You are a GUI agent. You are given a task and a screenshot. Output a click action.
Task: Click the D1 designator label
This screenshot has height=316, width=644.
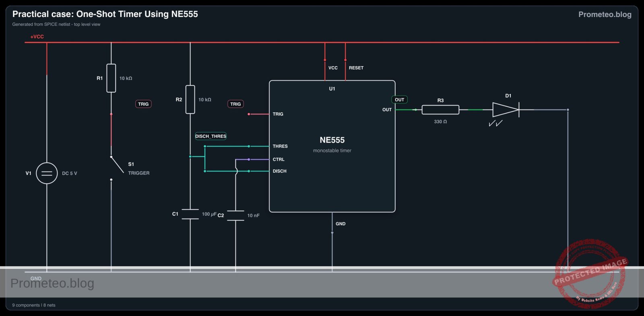[508, 96]
